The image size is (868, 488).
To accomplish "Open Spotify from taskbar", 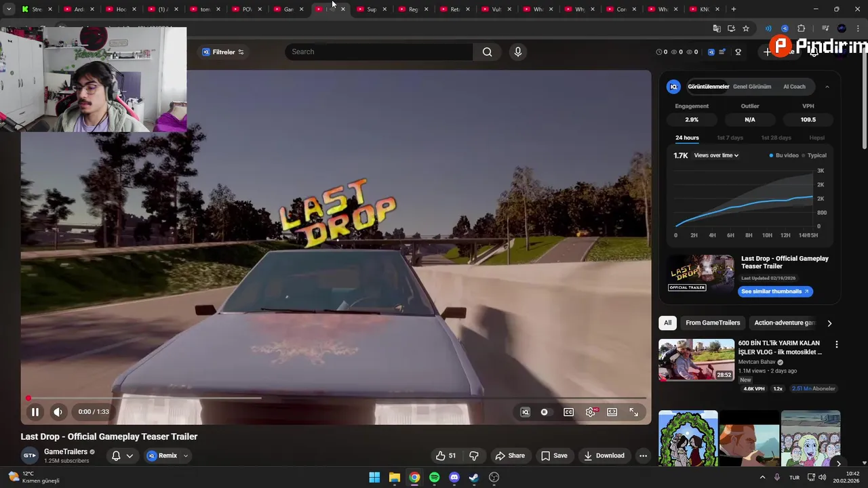I will coord(435,477).
